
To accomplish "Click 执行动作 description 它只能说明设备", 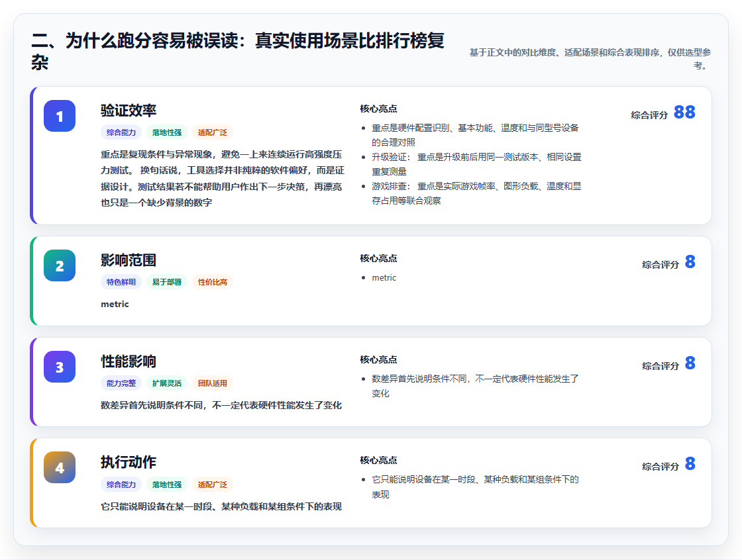I will coord(221,506).
